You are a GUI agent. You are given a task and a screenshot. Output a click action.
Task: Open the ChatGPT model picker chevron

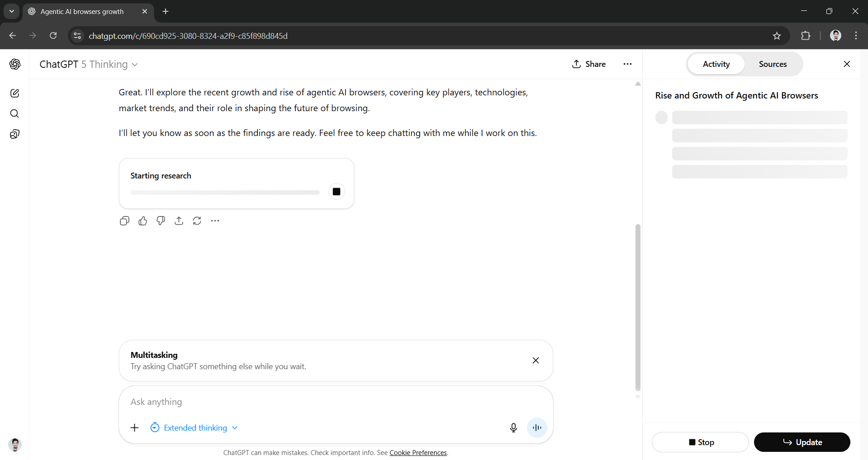(x=135, y=65)
